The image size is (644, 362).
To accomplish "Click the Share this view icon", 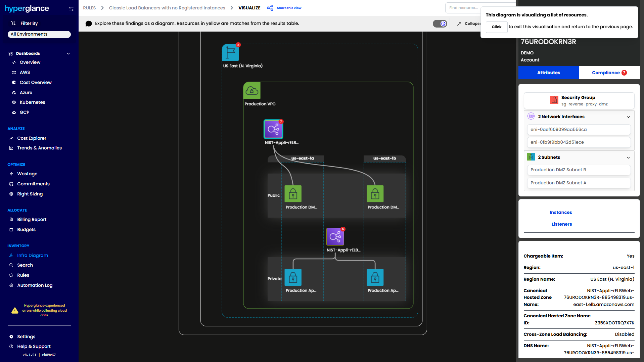I will pyautogui.click(x=270, y=8).
